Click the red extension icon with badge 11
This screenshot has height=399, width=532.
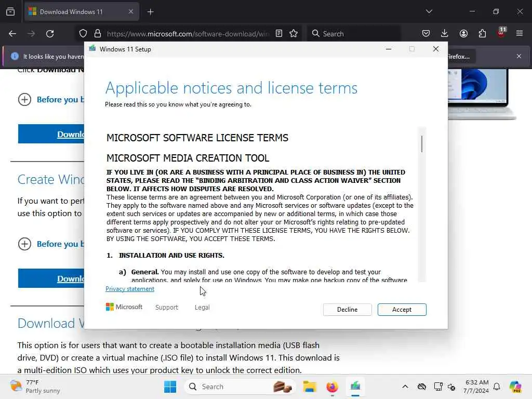[x=501, y=33]
